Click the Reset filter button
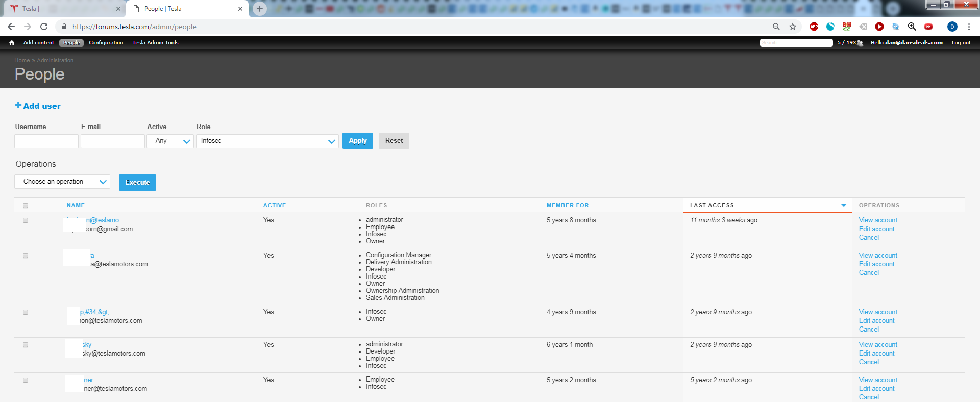Viewport: 980px width, 402px height. click(394, 141)
